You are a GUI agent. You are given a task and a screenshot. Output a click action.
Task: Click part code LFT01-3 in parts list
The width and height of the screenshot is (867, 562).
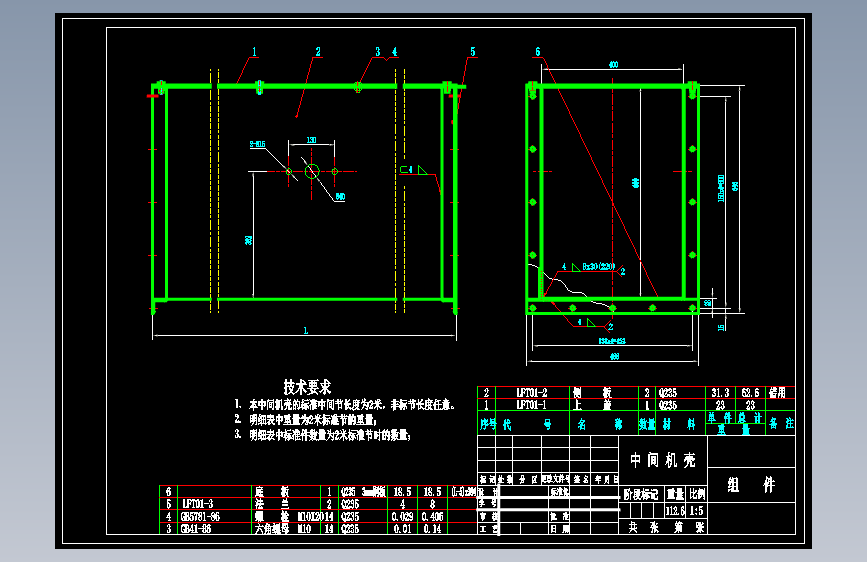(x=197, y=504)
